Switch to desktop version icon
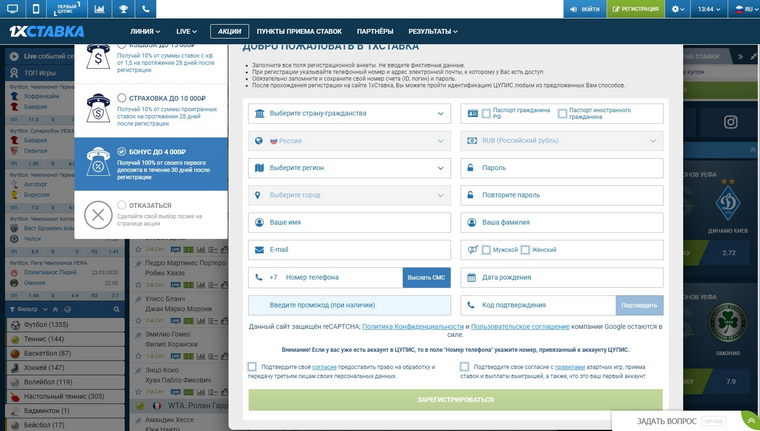 (12, 9)
